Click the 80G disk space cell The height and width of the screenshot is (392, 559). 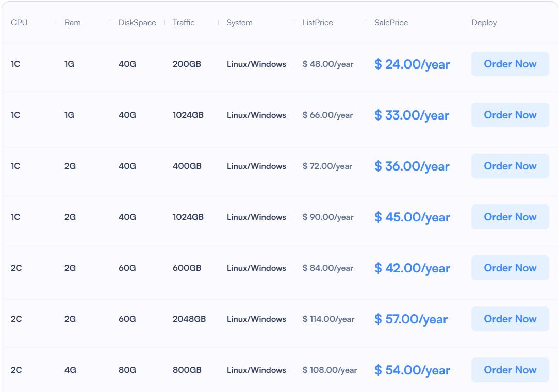127,370
